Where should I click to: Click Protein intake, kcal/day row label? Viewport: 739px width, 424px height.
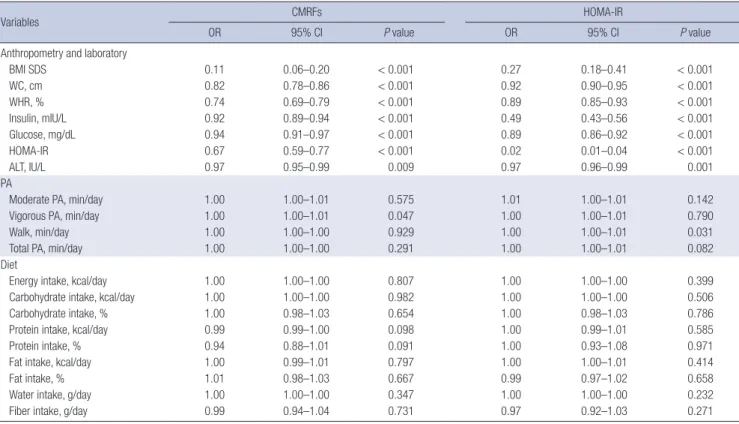[58, 330]
